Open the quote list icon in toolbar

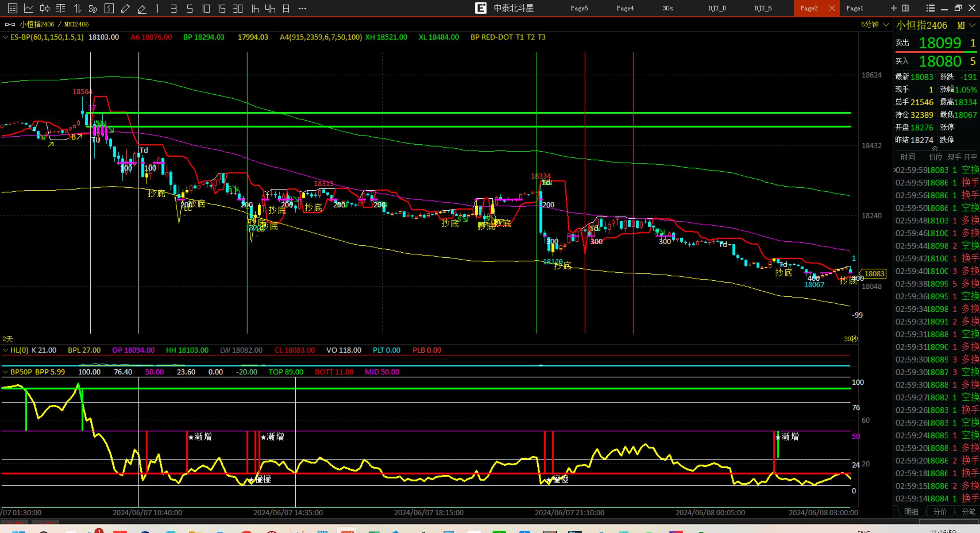coord(12,8)
